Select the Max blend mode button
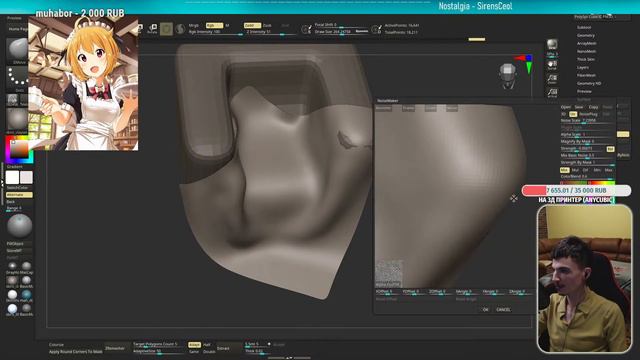This screenshot has width=640, height=360. 608,170
